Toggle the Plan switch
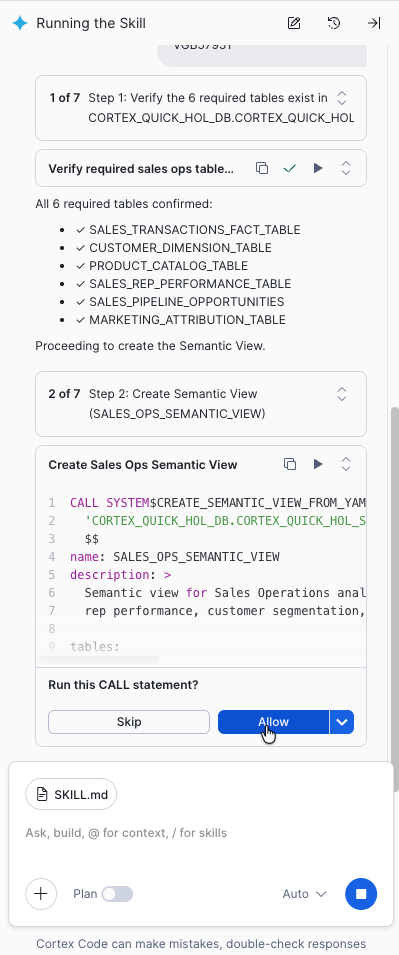This screenshot has width=399, height=955. click(117, 893)
